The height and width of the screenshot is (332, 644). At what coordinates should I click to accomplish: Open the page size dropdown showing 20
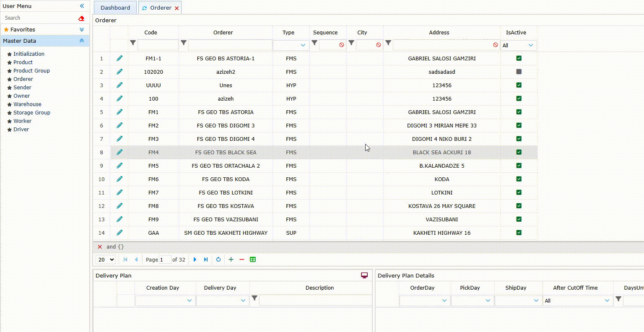pyautogui.click(x=106, y=259)
